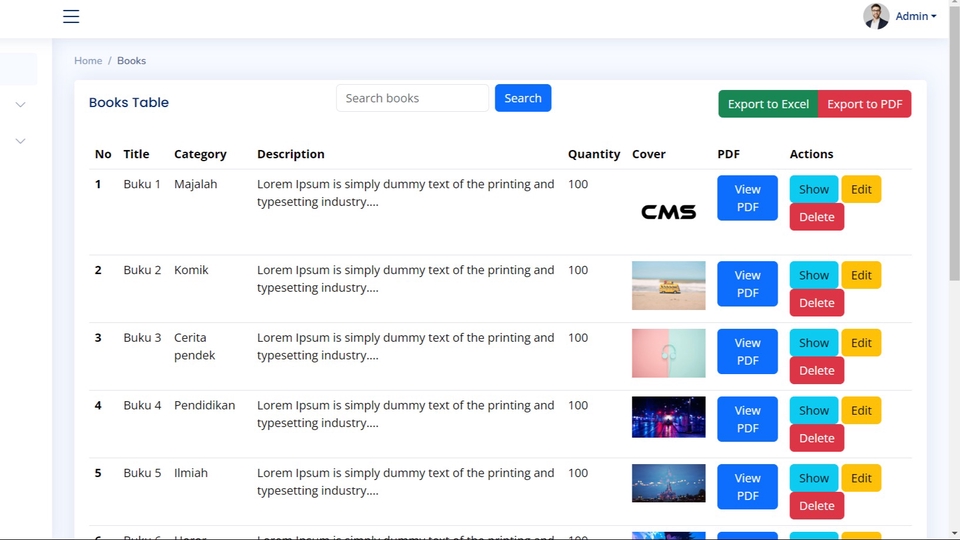Edit the Buku 3 entry

click(x=861, y=343)
